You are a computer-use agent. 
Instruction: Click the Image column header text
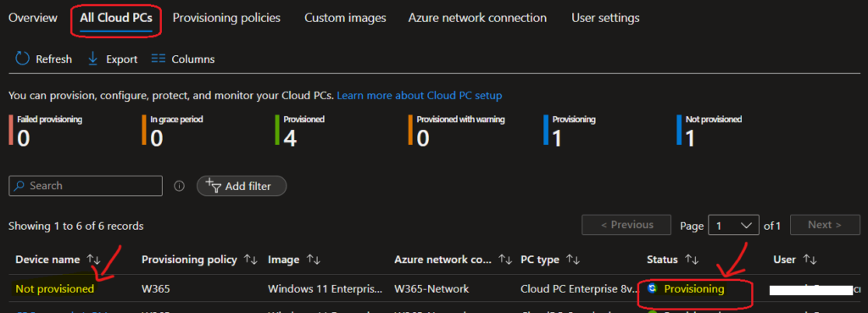(x=283, y=260)
